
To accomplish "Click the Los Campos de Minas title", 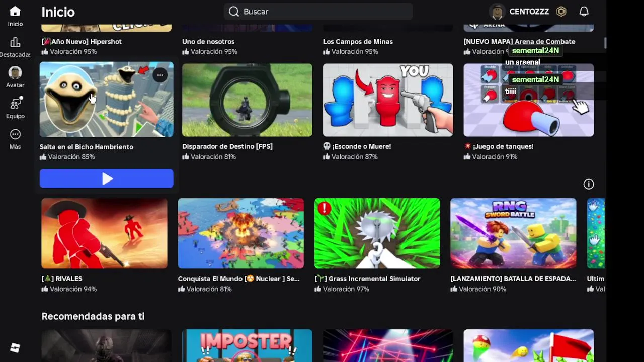I will 358,42.
